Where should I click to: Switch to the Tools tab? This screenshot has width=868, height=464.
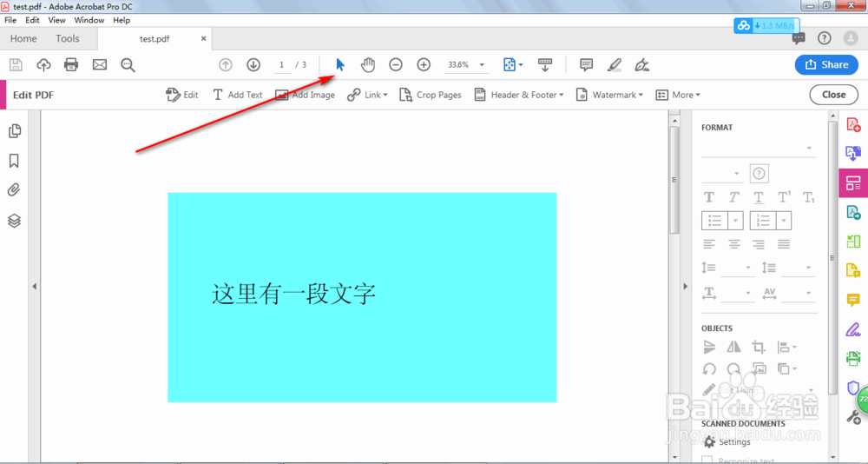68,38
